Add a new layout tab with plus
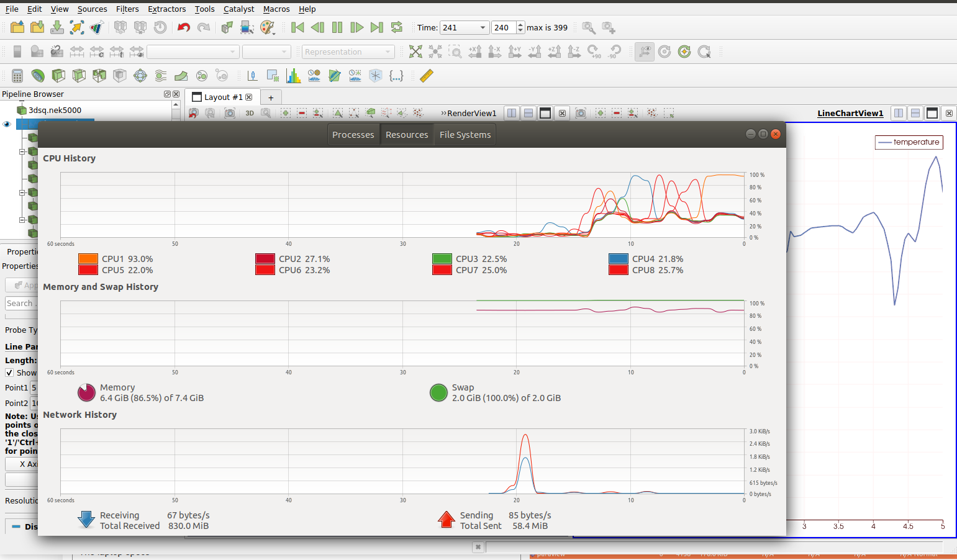This screenshot has height=560, width=957. click(271, 97)
